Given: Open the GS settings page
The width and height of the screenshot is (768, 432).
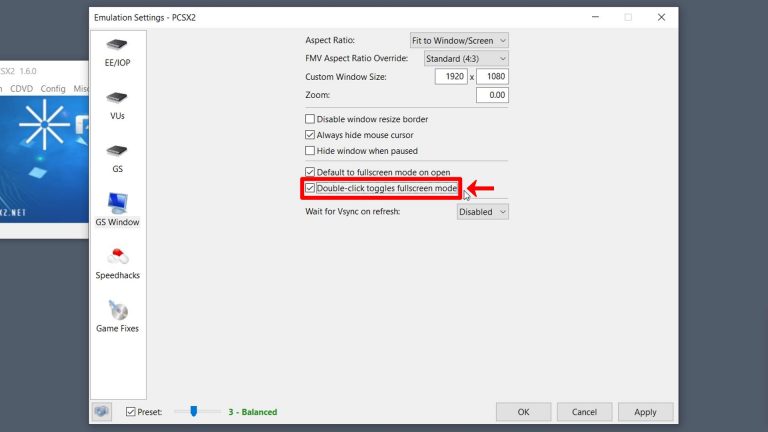Looking at the screenshot, I should (118, 159).
